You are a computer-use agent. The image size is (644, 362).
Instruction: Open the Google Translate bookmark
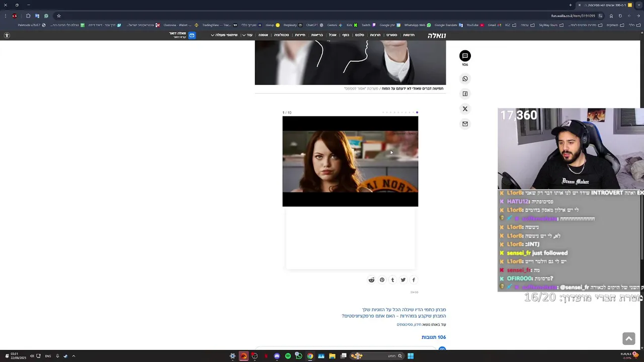449,25
